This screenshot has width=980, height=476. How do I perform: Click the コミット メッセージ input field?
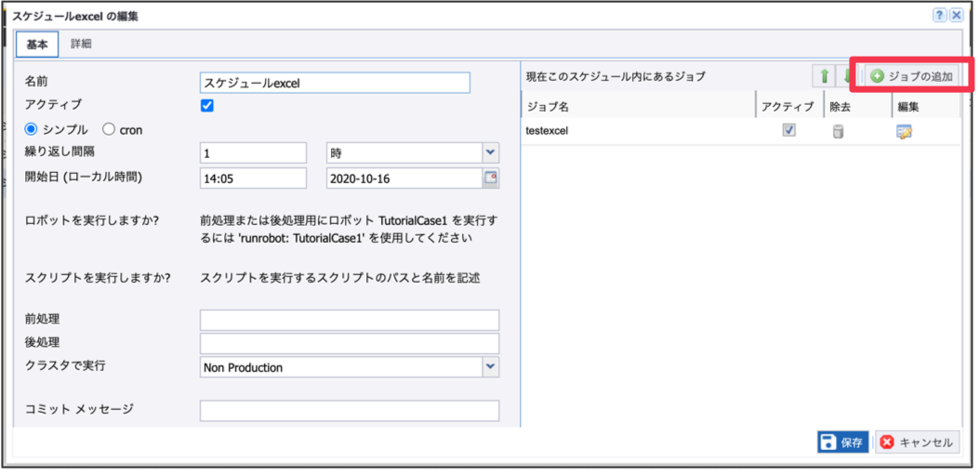tap(350, 411)
